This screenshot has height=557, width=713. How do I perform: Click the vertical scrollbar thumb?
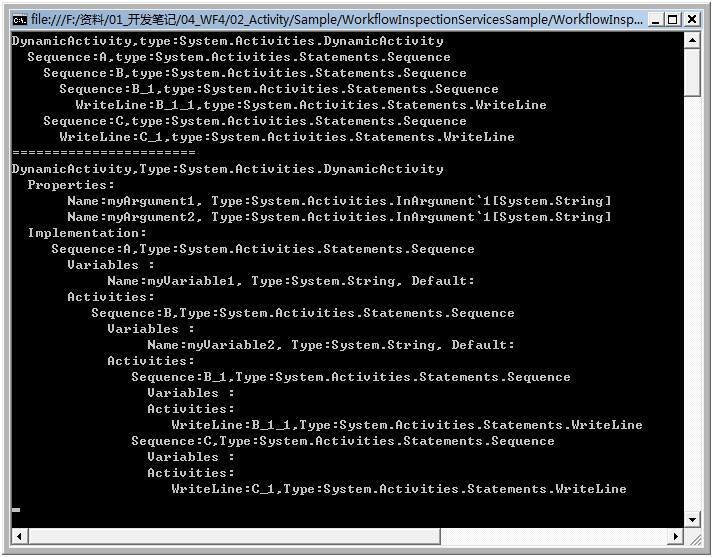[692, 73]
